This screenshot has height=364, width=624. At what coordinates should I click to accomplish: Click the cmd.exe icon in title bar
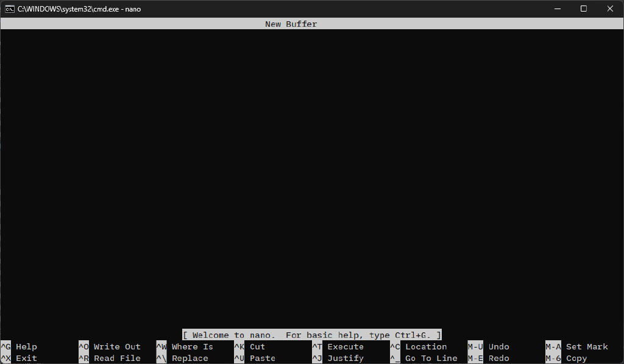10,9
